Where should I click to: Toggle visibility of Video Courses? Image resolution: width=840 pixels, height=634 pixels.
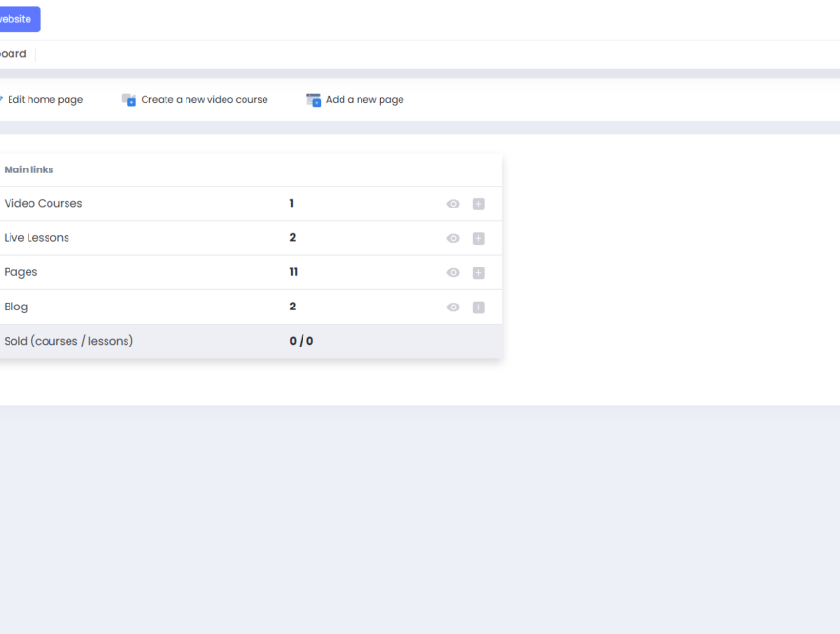(x=453, y=203)
